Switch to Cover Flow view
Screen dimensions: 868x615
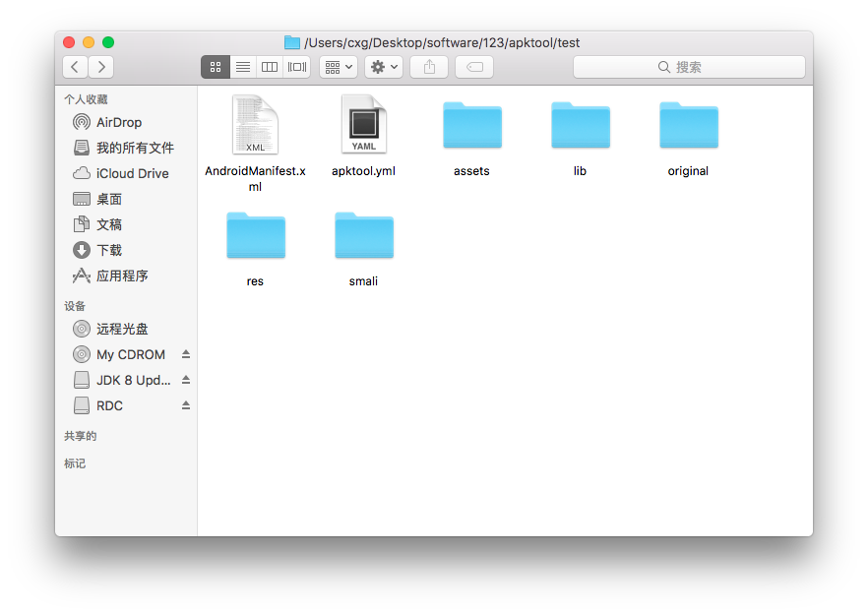pos(297,67)
